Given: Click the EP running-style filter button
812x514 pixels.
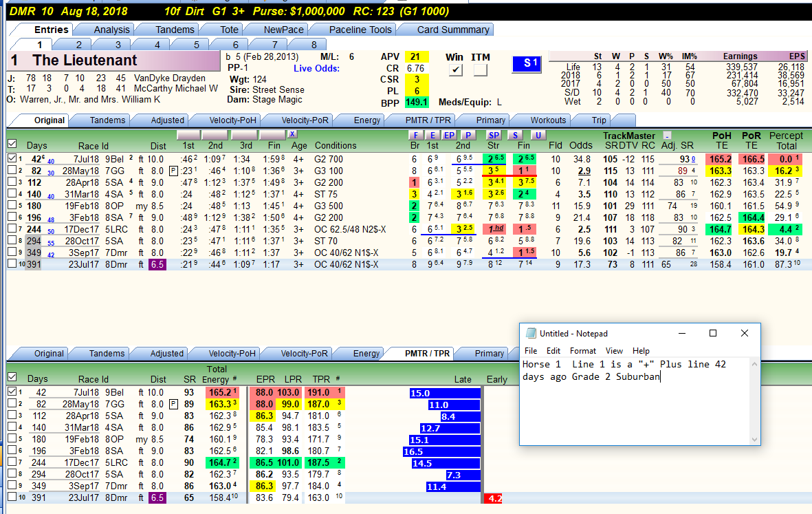Looking at the screenshot, I should (450, 136).
